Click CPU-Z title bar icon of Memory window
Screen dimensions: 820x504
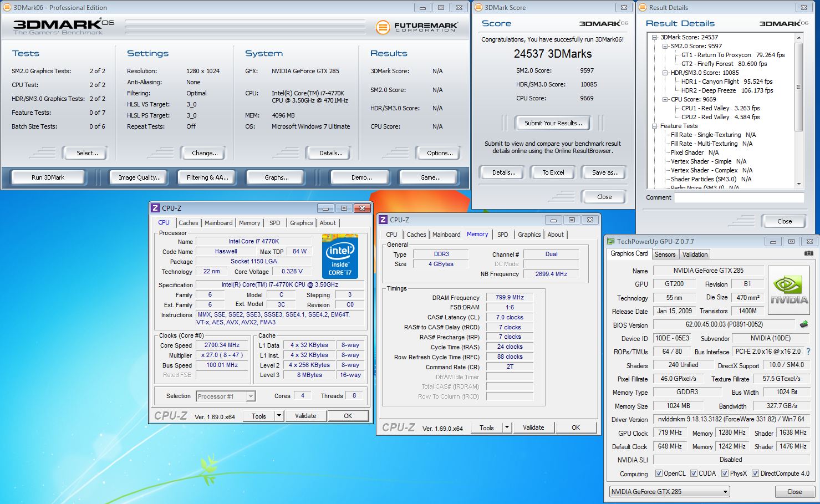(383, 220)
